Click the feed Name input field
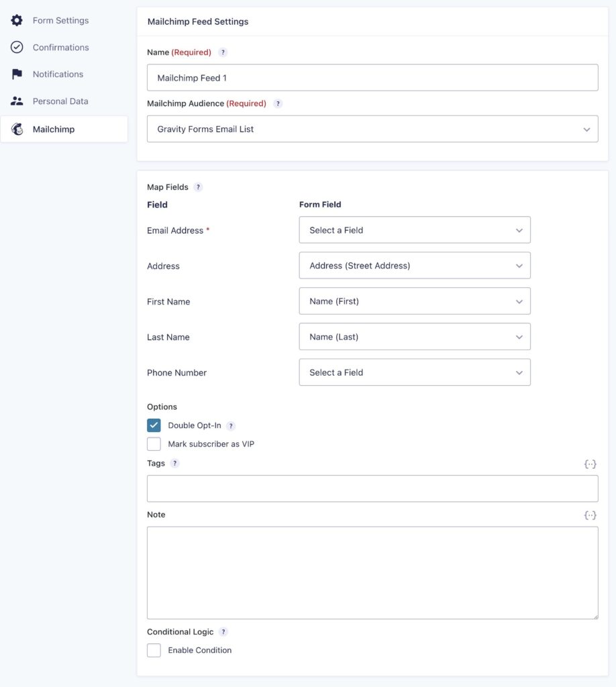The width and height of the screenshot is (616, 687). point(372,78)
